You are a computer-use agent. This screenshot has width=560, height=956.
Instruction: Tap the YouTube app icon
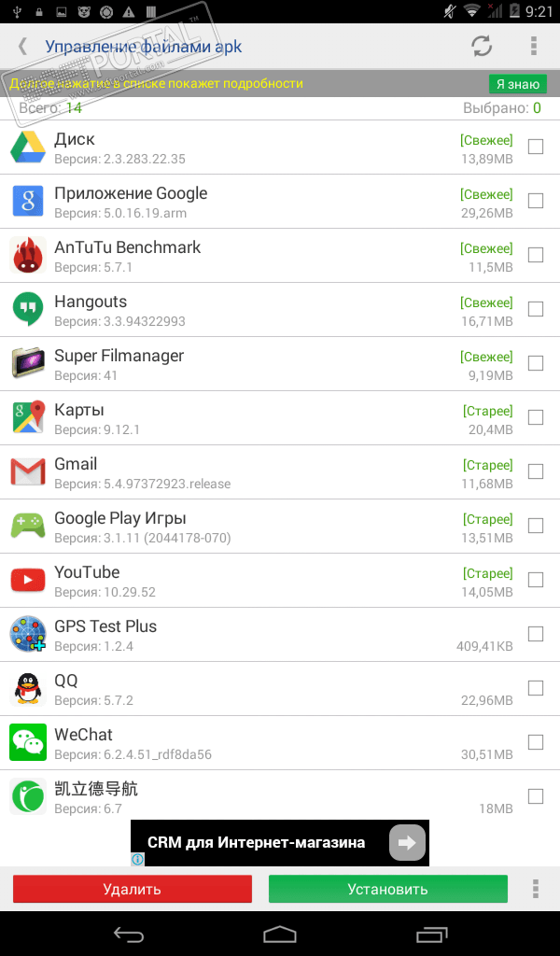[x=28, y=580]
